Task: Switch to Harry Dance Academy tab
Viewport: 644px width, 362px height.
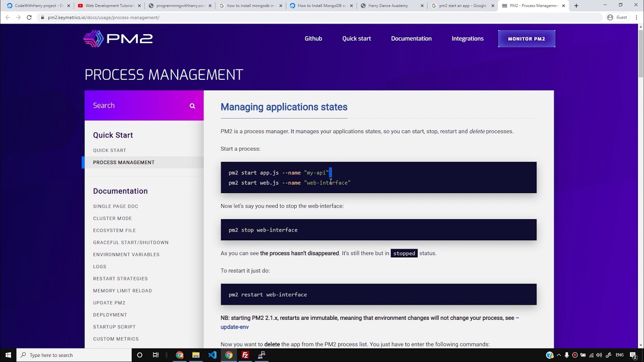Action: (391, 6)
